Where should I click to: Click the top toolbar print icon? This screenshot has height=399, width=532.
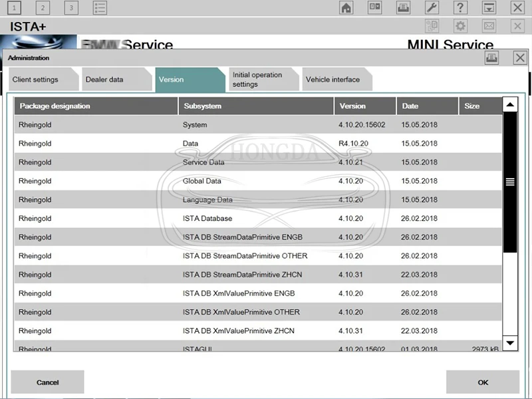click(x=404, y=7)
